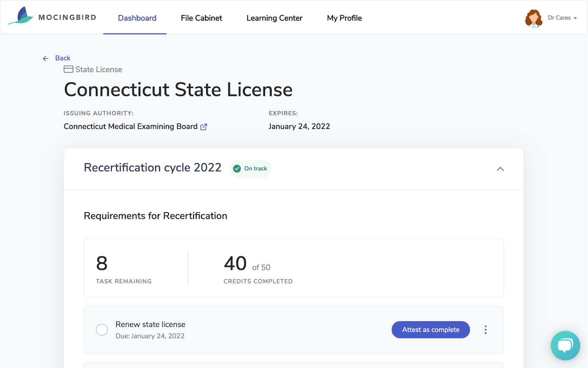
Task: Click the Recertification cycle 2022 heading
Action: click(153, 168)
